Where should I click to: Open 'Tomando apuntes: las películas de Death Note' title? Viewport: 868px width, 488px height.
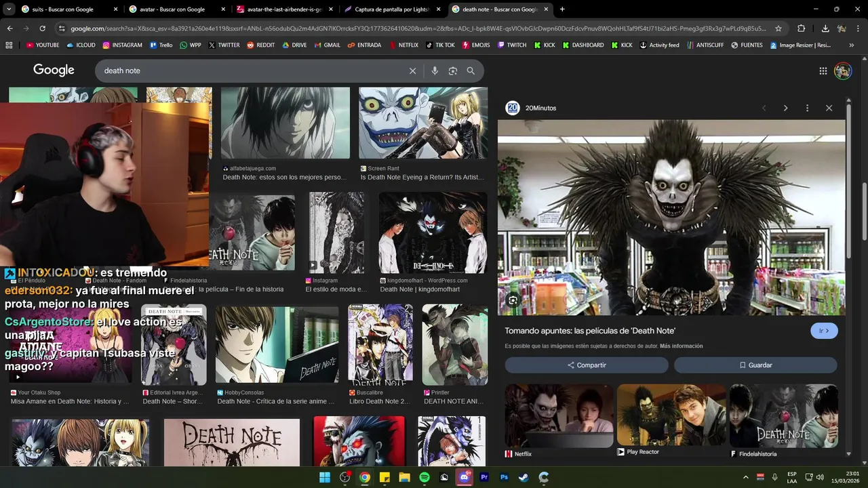pos(590,331)
